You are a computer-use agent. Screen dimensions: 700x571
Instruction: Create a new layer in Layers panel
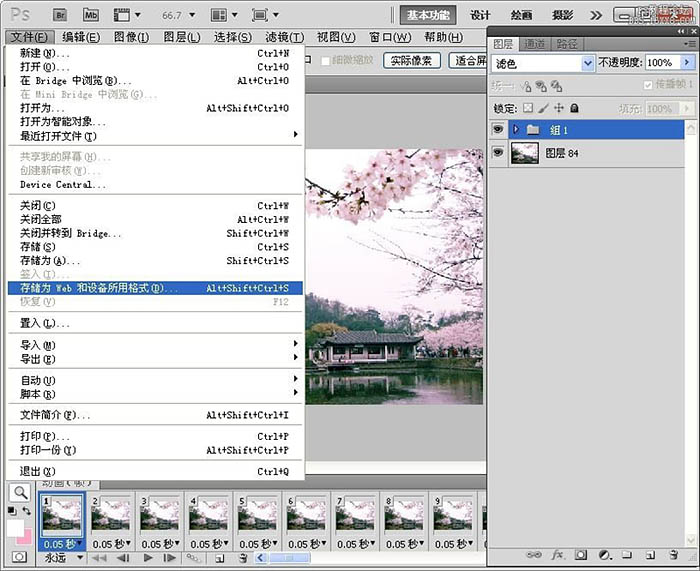coord(648,553)
